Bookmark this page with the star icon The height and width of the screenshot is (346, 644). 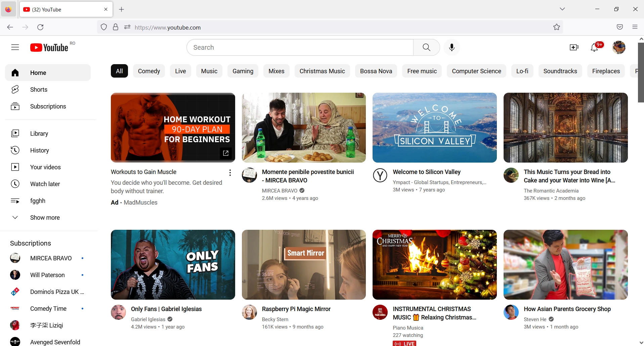coord(556,27)
